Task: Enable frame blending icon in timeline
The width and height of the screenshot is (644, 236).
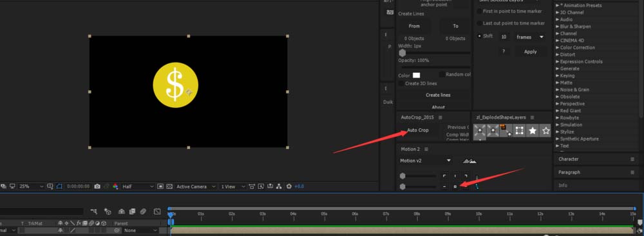Action: 132,211
